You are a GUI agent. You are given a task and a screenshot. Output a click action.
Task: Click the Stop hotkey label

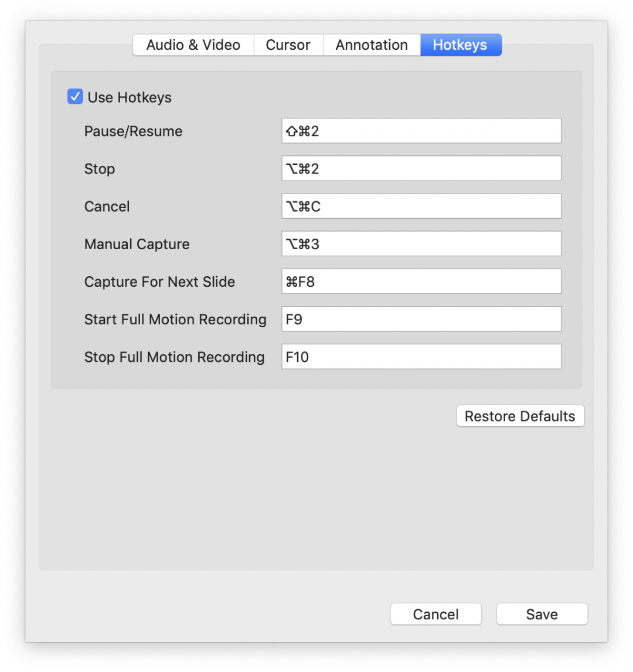pyautogui.click(x=99, y=168)
